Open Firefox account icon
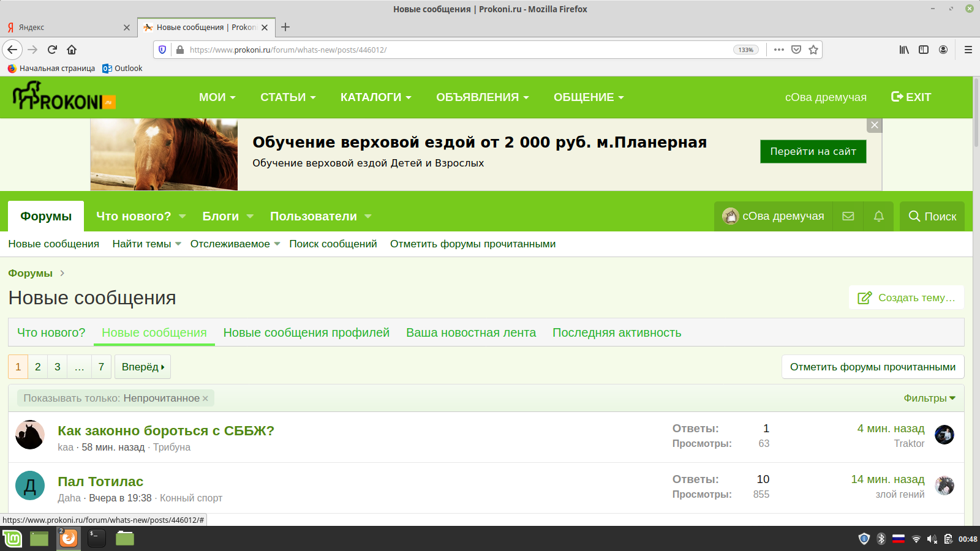Viewport: 980px width, 551px height. pyautogui.click(x=943, y=50)
